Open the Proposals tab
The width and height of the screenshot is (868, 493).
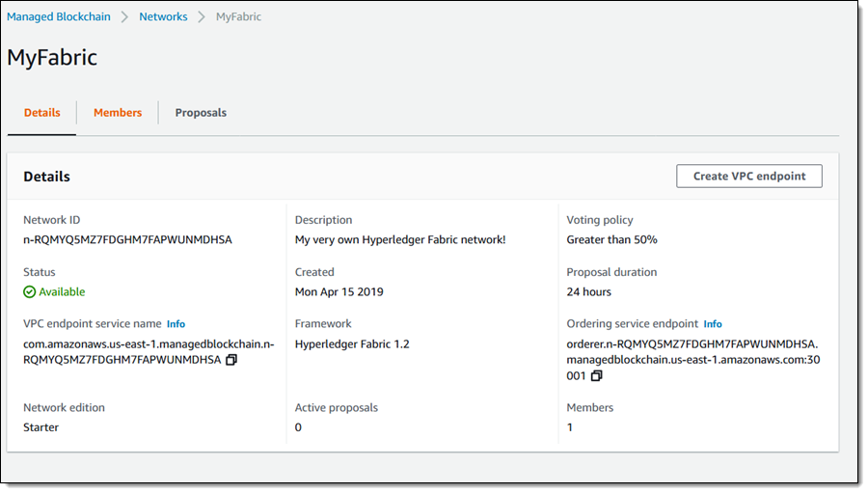[x=201, y=113]
